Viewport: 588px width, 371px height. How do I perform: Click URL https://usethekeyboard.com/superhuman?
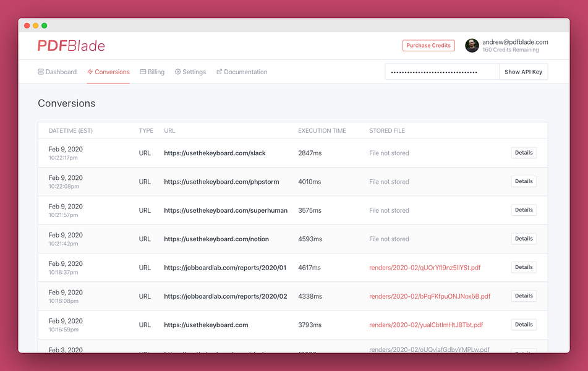click(226, 210)
